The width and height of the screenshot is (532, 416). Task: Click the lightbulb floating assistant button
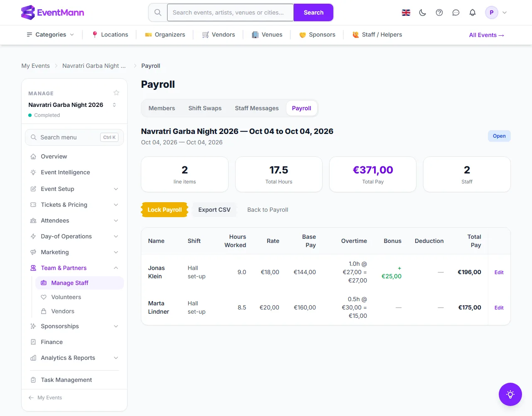pos(510,394)
